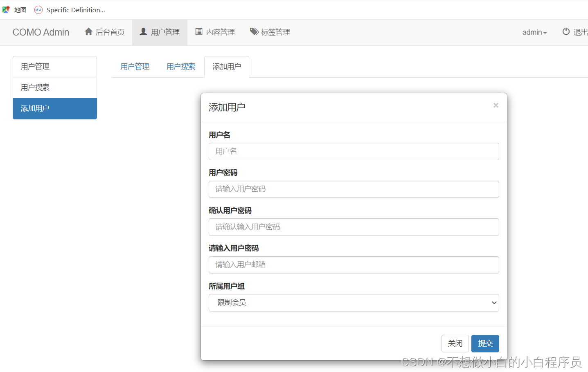This screenshot has height=372, width=588.
Task: Focus the 请输入用户邮箱 email field
Action: click(354, 265)
